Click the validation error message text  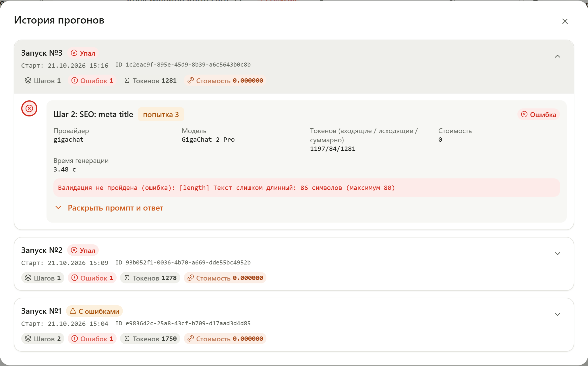[x=226, y=188]
